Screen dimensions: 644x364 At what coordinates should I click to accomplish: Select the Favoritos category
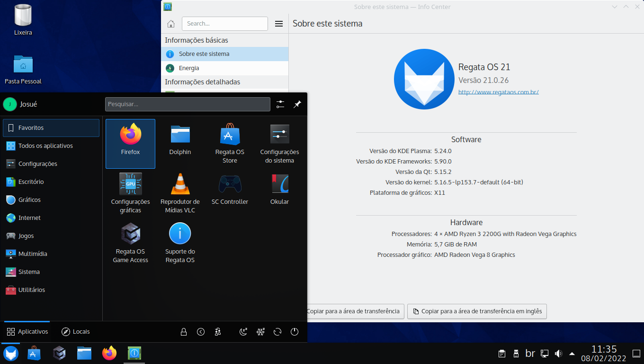click(51, 128)
